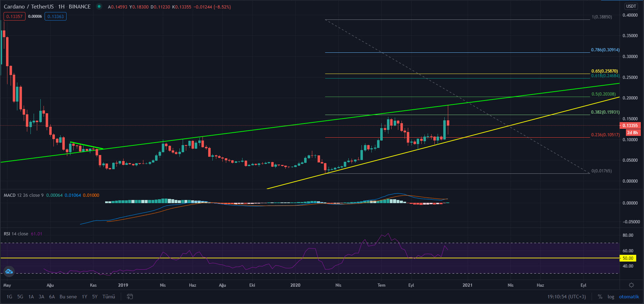Click the 0.382(0.15931) Fibonacci level label

(605, 112)
